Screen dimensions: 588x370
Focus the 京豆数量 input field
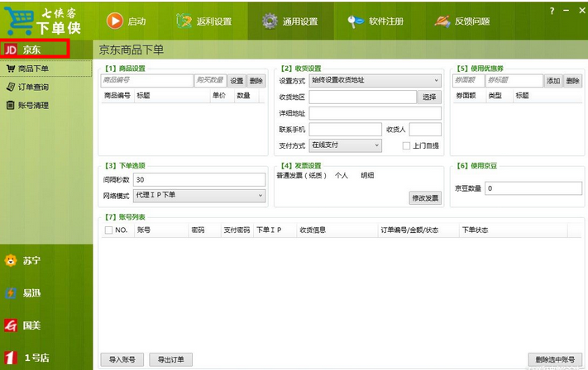533,188
